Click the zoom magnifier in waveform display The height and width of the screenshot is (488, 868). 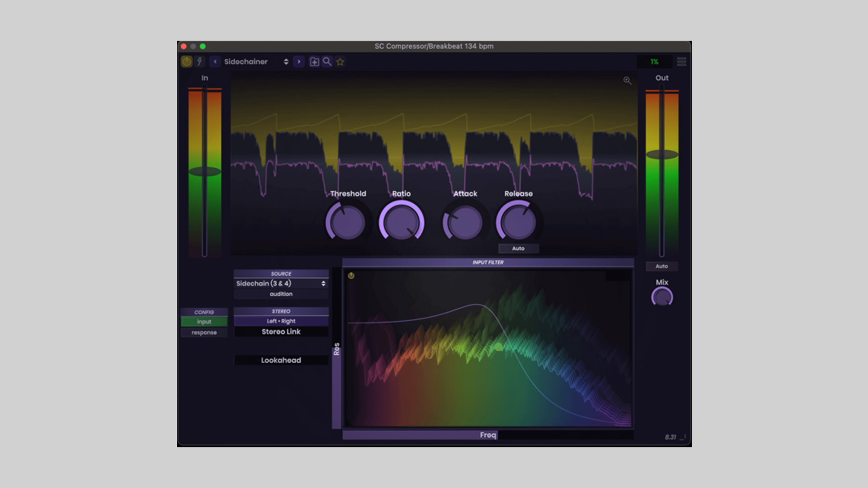click(627, 80)
